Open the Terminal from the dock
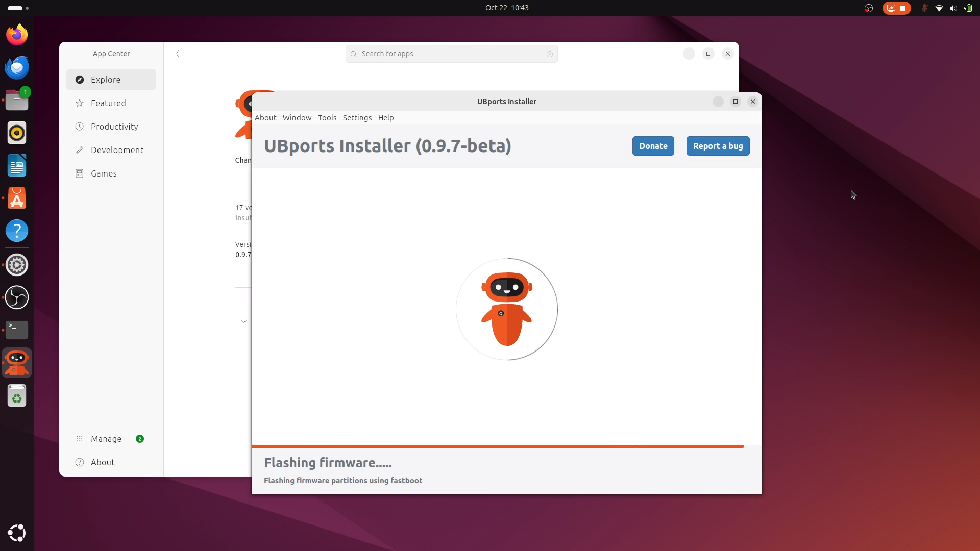The image size is (980, 551). tap(17, 330)
